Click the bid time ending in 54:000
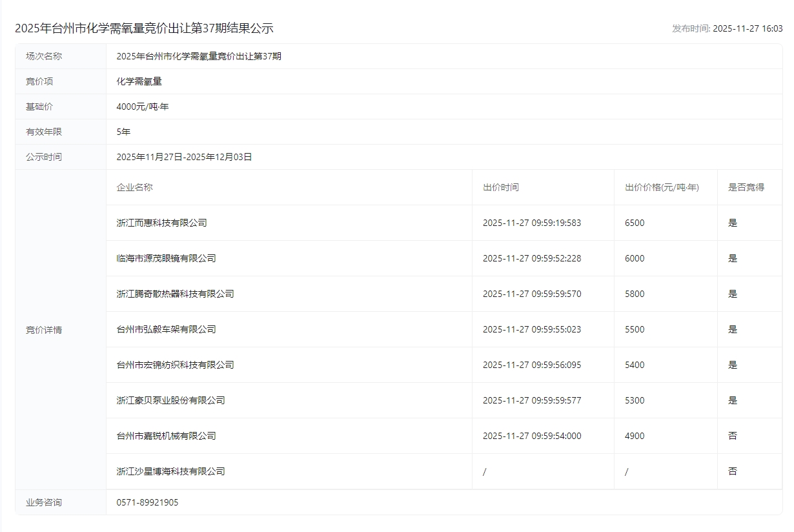The height and width of the screenshot is (532, 794). point(531,436)
